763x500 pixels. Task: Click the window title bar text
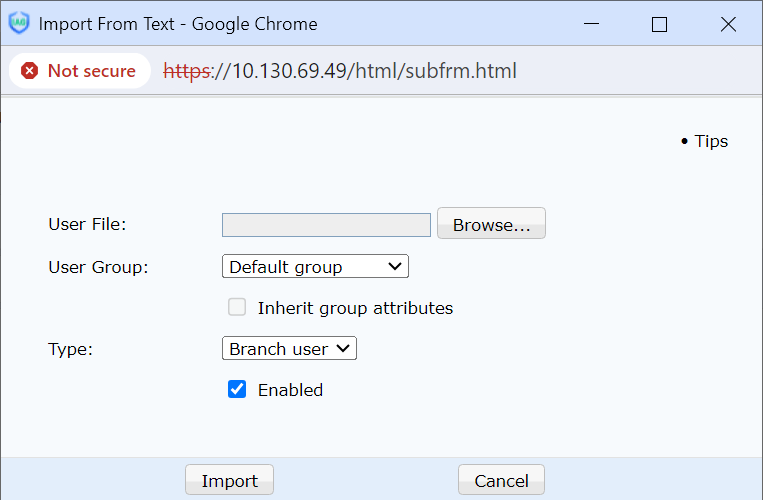pyautogui.click(x=178, y=24)
